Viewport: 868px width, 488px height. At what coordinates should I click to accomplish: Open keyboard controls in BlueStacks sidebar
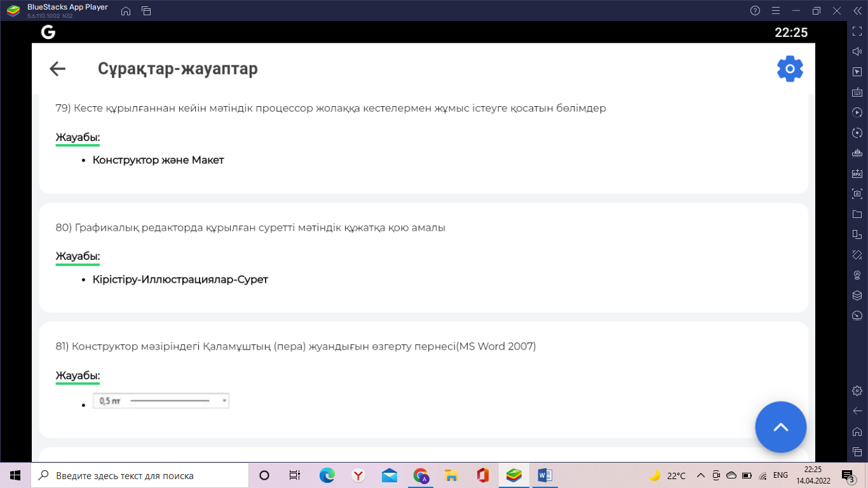point(857,92)
